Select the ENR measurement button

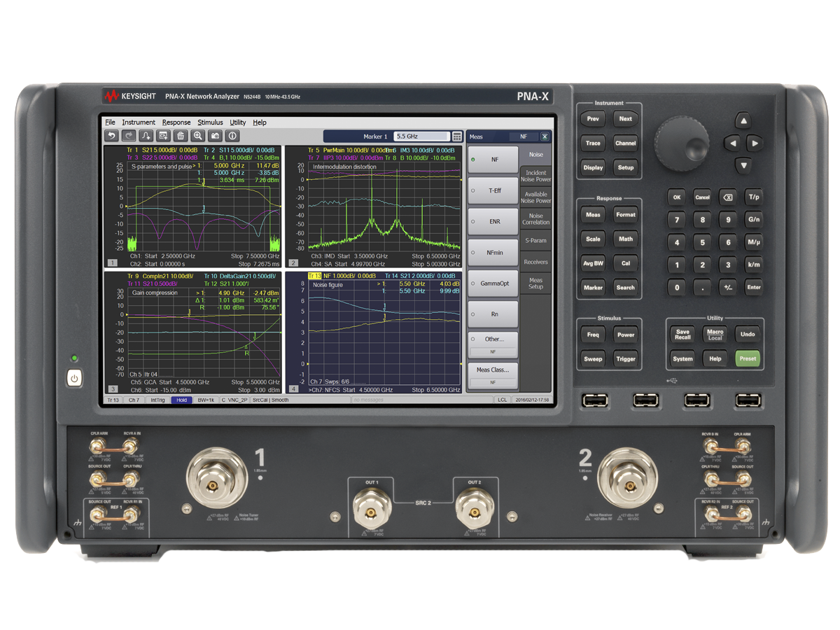[x=493, y=221]
